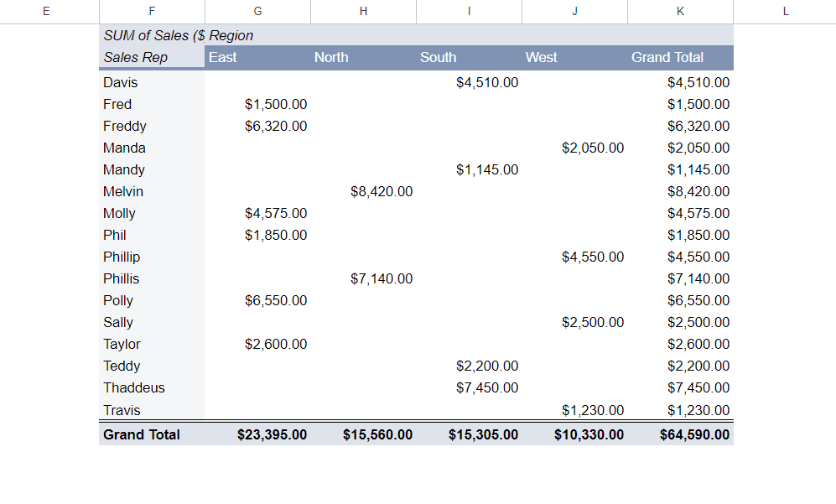Select Davis's South value $4,510.00

pyautogui.click(x=469, y=82)
